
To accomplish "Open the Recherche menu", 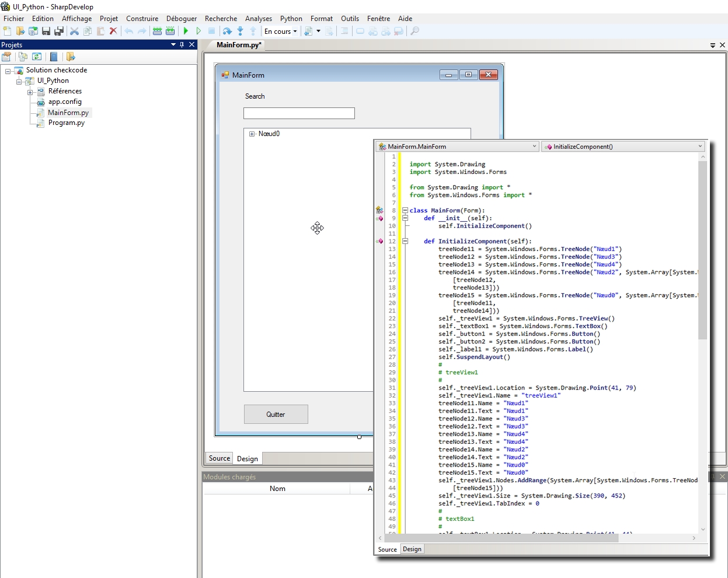I will pos(221,19).
